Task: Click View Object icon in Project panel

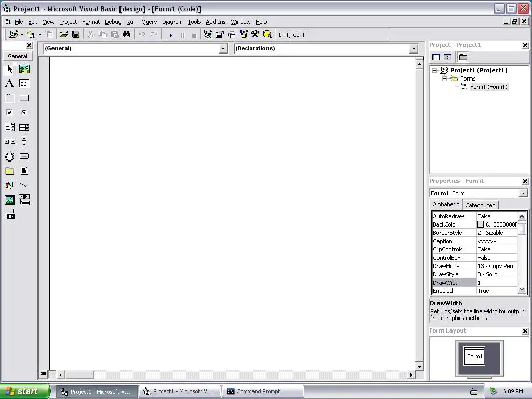Action: (447, 57)
